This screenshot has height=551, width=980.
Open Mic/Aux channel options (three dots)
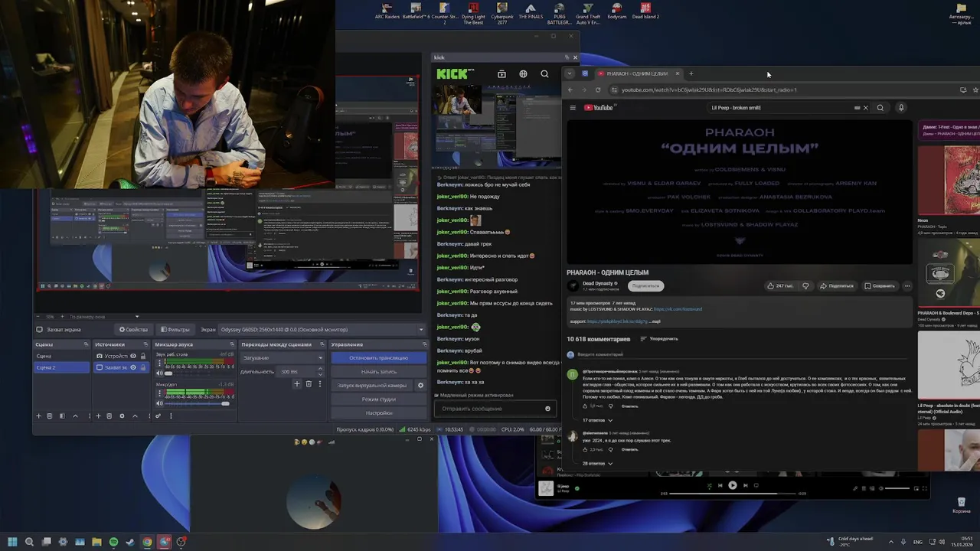[x=159, y=393]
